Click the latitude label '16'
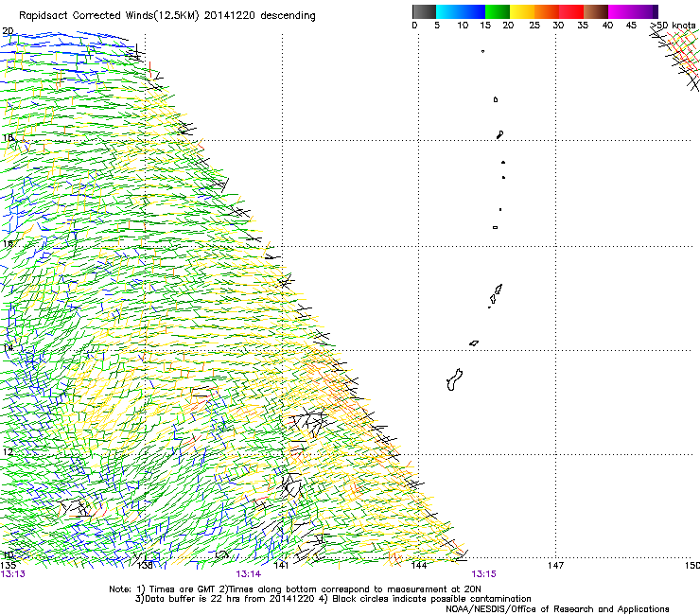Image resolution: width=700 pixels, height=615 pixels. [8, 244]
